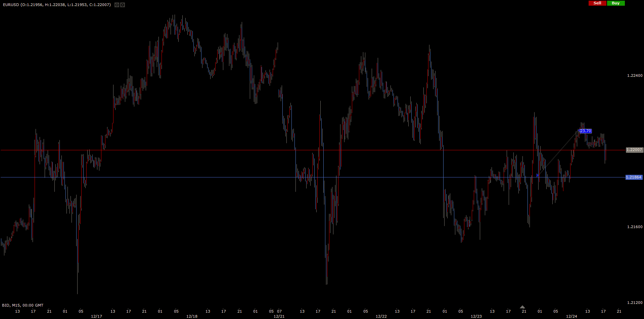
Task: Click the eye visibility icon beside EURUSD
Action: (x=117, y=5)
